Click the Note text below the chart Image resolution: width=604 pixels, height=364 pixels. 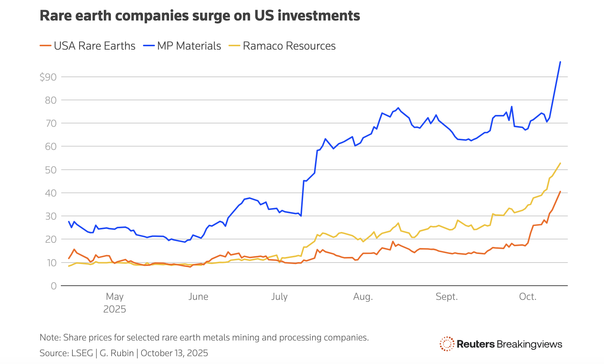[x=204, y=338]
